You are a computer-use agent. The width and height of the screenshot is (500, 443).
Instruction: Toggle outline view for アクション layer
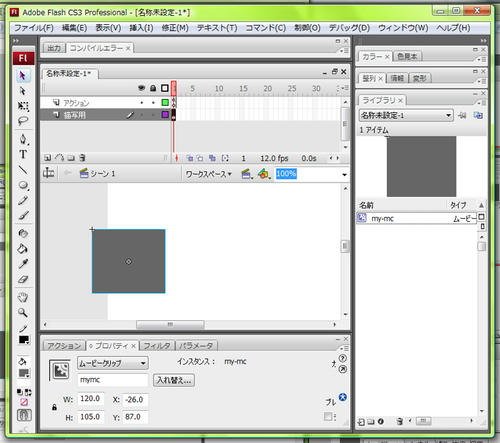coord(165,102)
